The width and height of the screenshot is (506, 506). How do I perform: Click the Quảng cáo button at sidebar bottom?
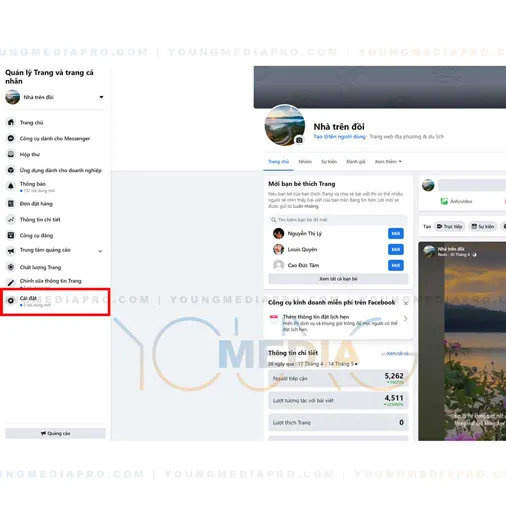55,433
